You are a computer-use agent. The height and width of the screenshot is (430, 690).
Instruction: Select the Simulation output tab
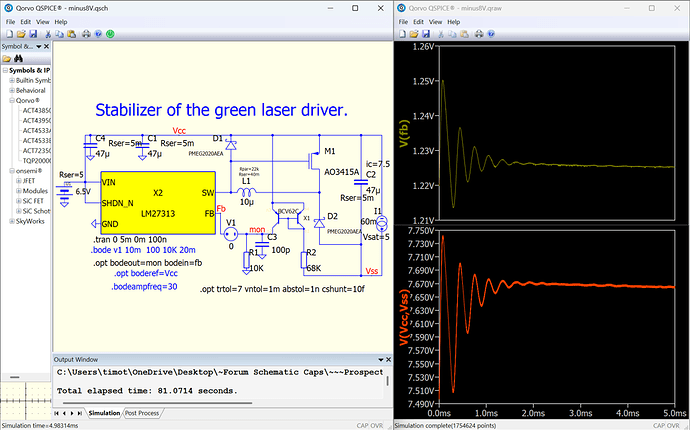[104, 413]
